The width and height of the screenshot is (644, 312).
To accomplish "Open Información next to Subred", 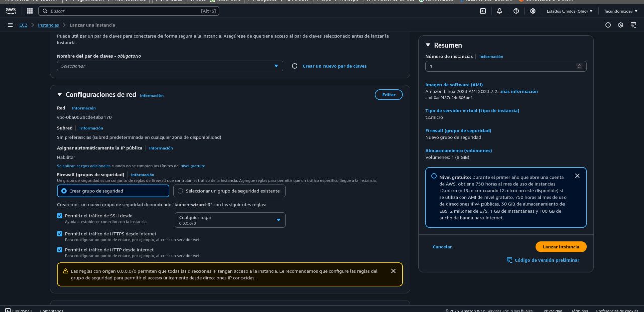I will 91,128.
